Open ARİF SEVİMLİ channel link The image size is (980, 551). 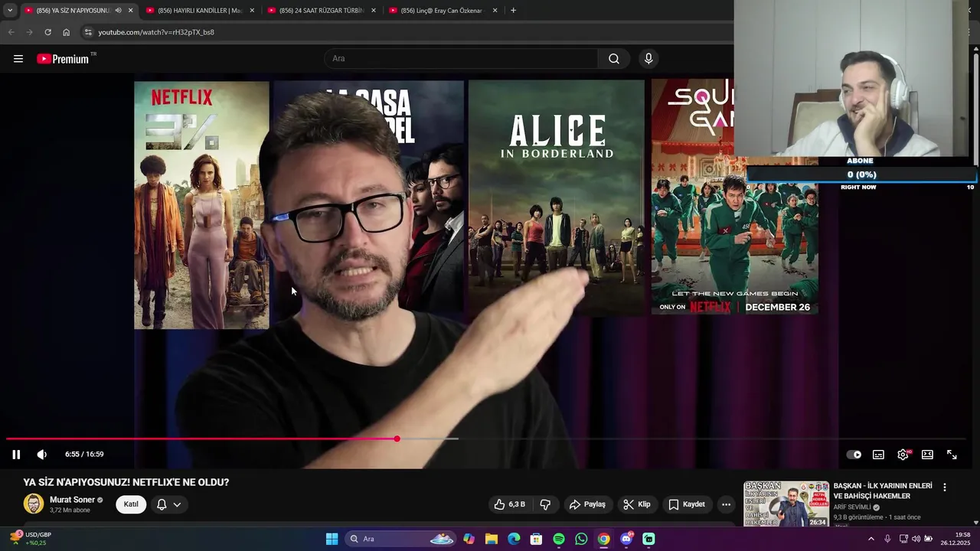[x=852, y=507]
